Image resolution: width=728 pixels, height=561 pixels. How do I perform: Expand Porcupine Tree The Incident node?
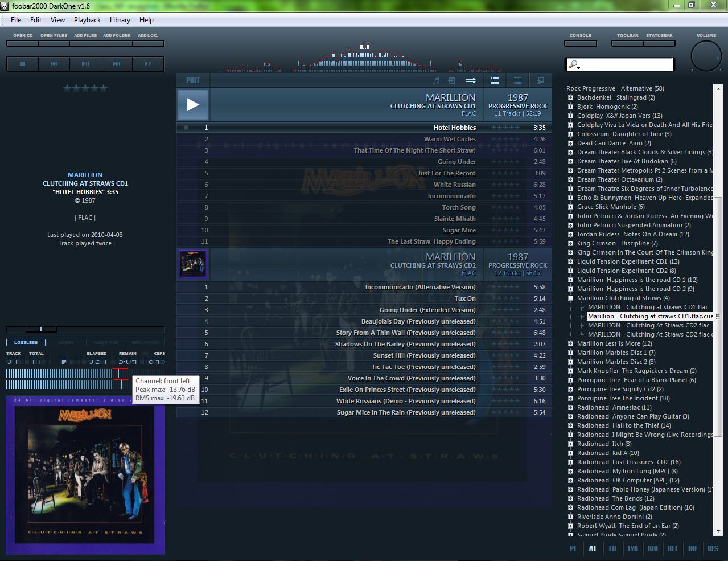570,398
